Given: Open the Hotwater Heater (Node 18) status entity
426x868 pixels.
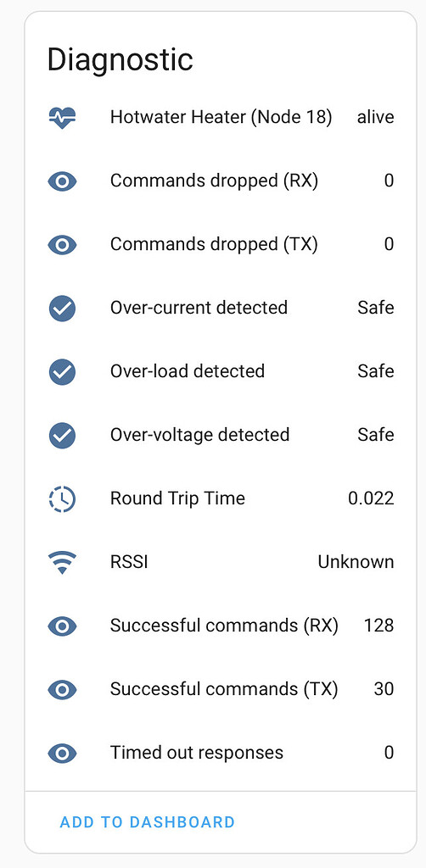Looking at the screenshot, I should pyautogui.click(x=221, y=117).
